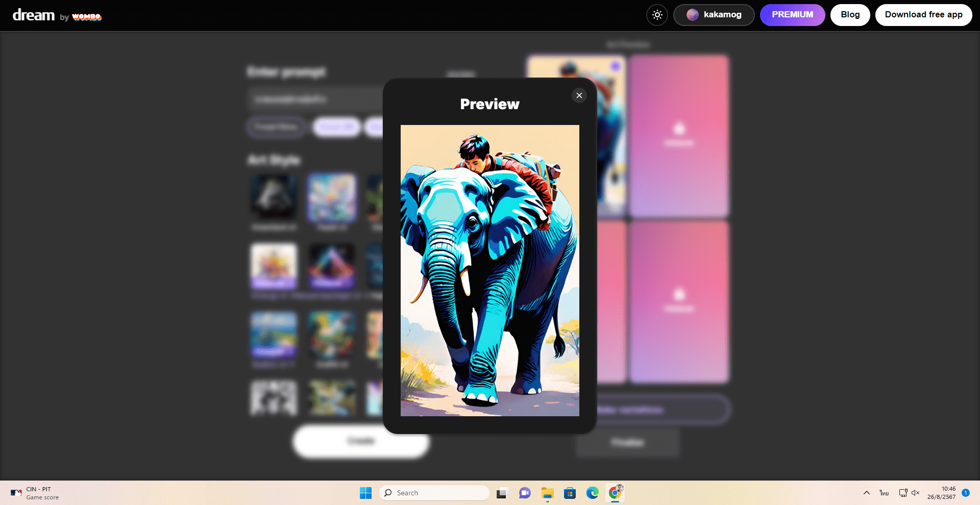Expand the hidden system tray icons
This screenshot has width=980, height=505.
tap(866, 493)
